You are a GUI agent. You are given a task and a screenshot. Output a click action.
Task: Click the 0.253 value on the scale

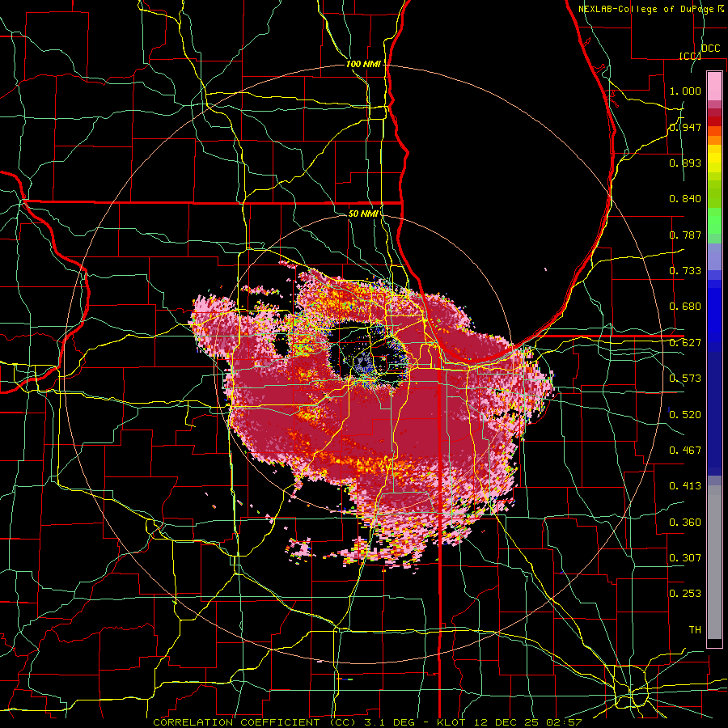tap(685, 594)
